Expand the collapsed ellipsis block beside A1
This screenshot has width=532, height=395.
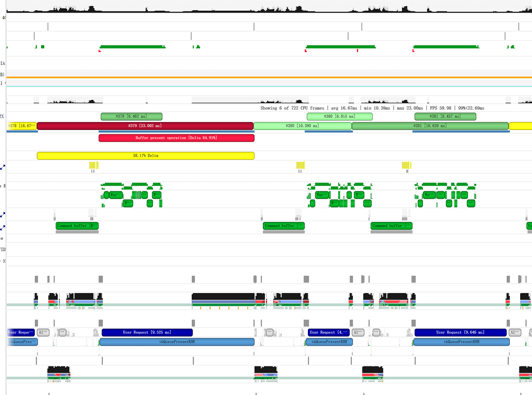62,332
